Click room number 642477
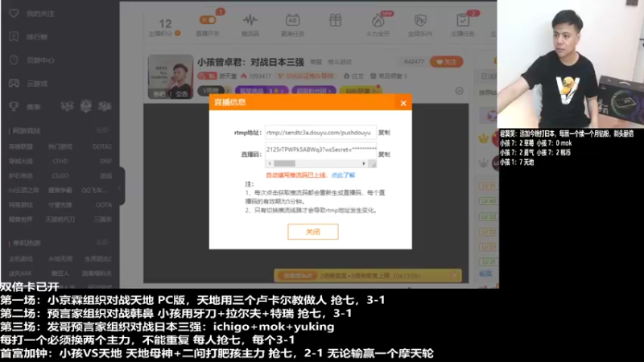 414,62
